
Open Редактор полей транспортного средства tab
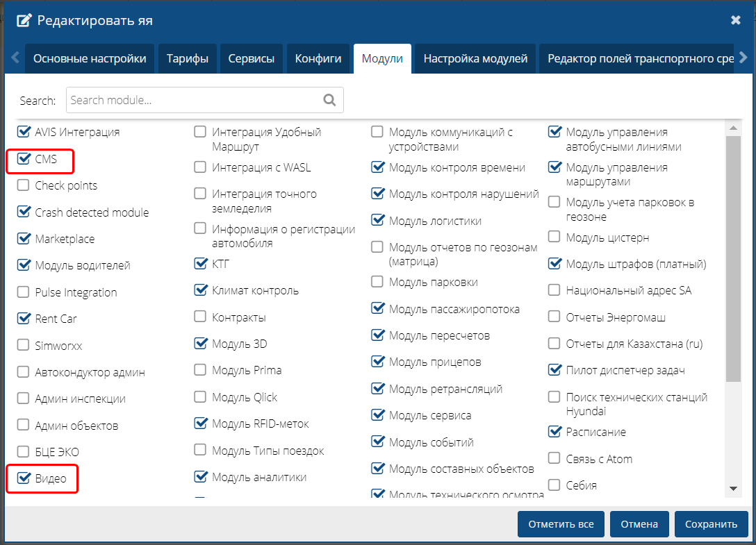(x=636, y=59)
